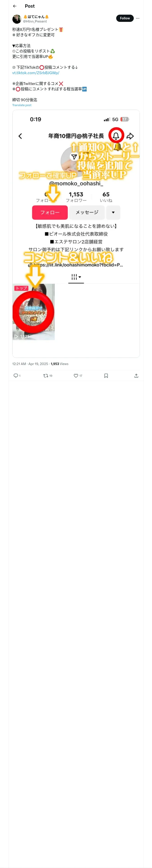
Task: Open the vt.tiktok.com link
Action: point(36,73)
